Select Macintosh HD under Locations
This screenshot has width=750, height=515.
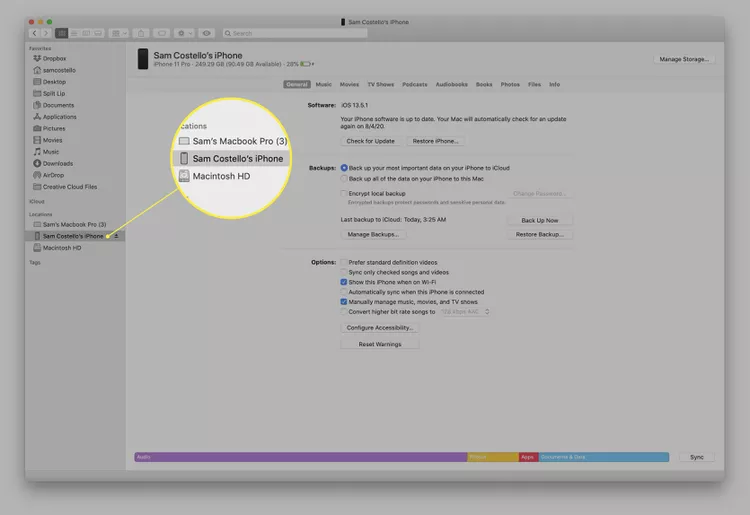pos(57,248)
